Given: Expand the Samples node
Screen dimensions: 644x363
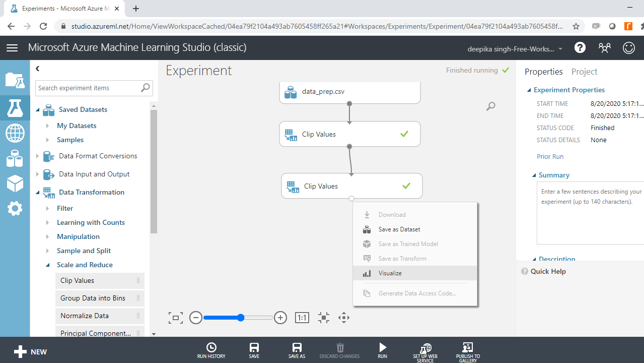Looking at the screenshot, I should click(47, 140).
